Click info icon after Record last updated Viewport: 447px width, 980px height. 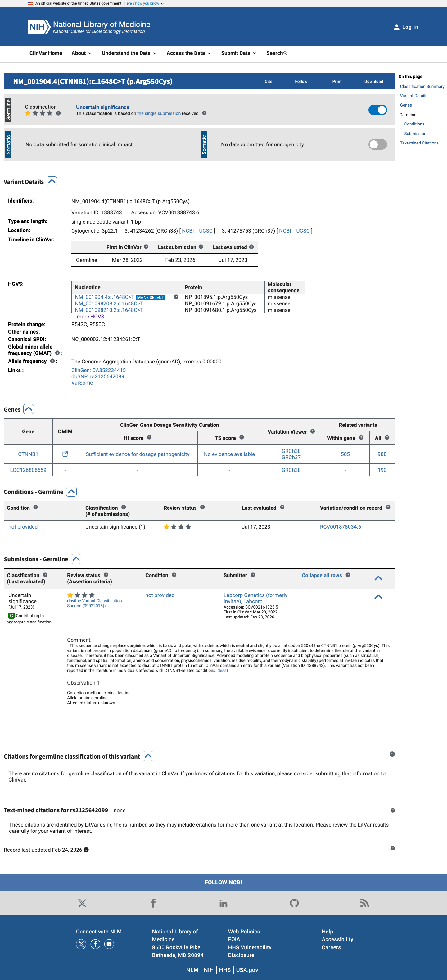[x=86, y=850]
